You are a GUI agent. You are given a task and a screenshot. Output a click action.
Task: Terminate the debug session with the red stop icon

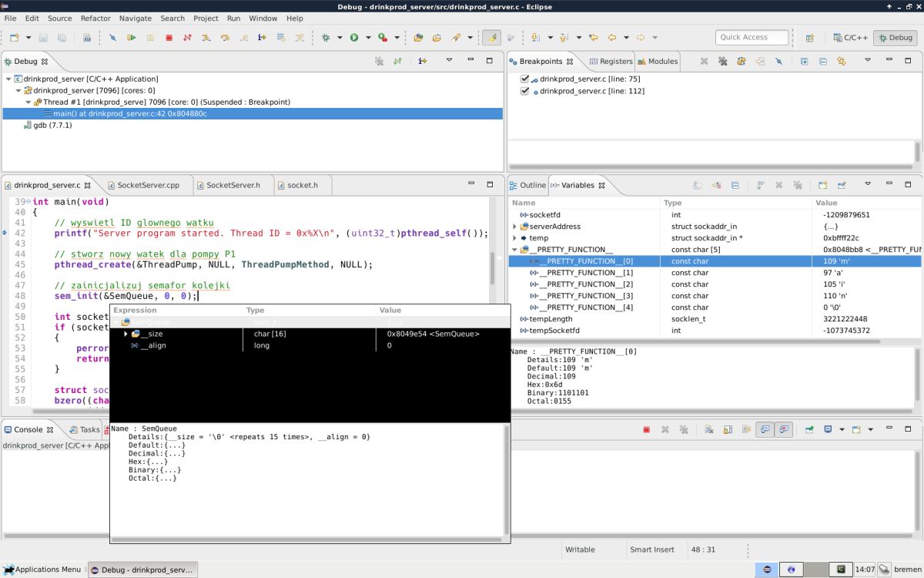(x=169, y=38)
